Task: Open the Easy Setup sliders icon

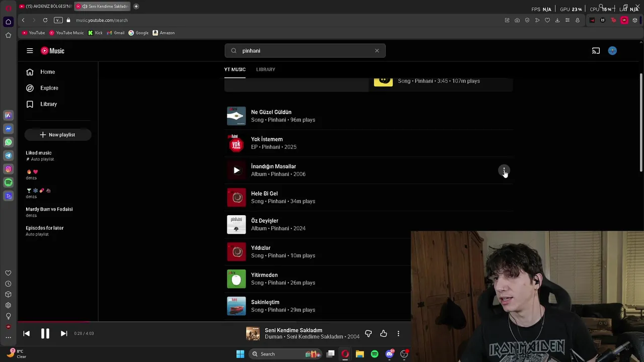Action: pyautogui.click(x=568, y=20)
